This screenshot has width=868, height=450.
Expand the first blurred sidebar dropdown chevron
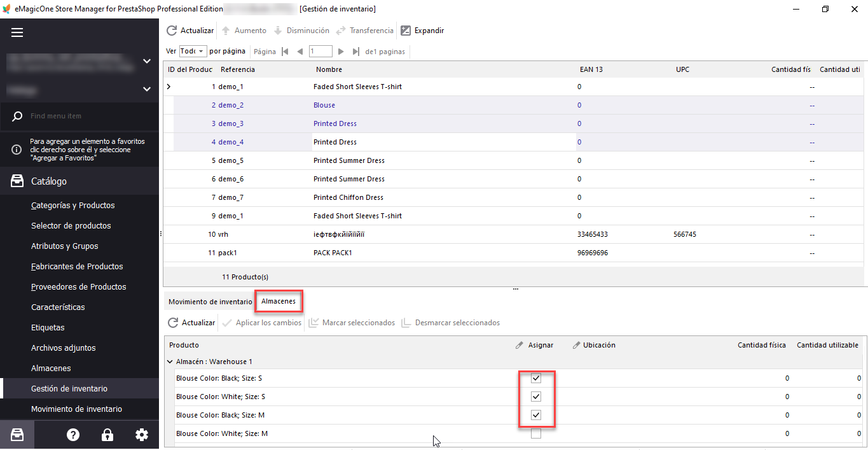pos(147,61)
